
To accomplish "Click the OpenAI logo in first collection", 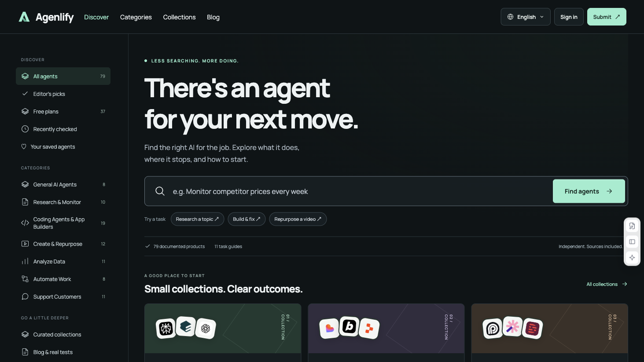I will pos(206,328).
